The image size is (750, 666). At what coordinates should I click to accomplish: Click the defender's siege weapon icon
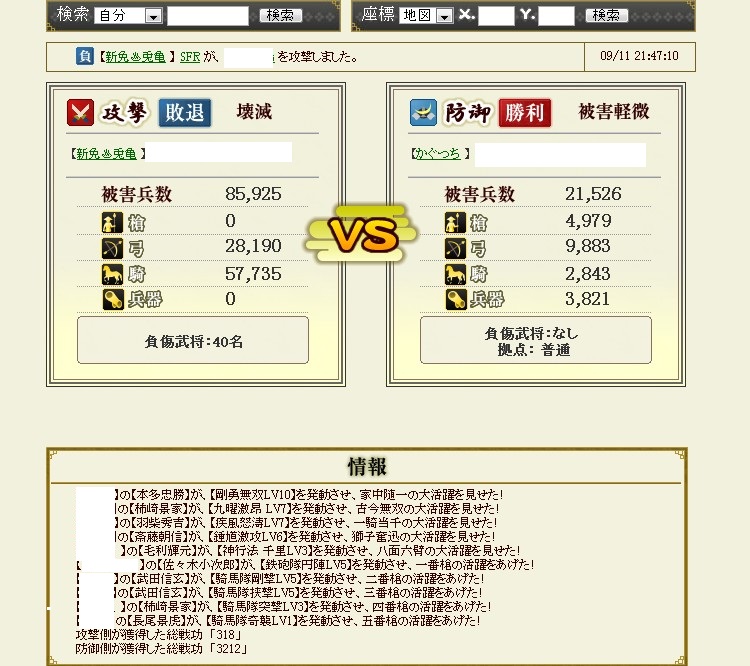[x=455, y=300]
